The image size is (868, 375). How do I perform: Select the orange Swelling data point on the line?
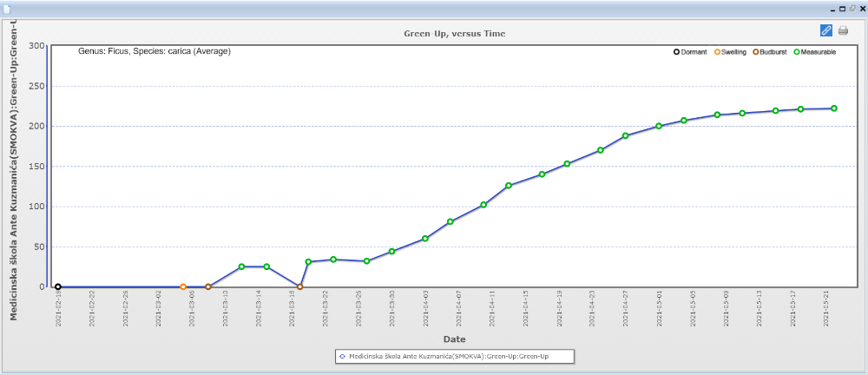click(x=183, y=286)
